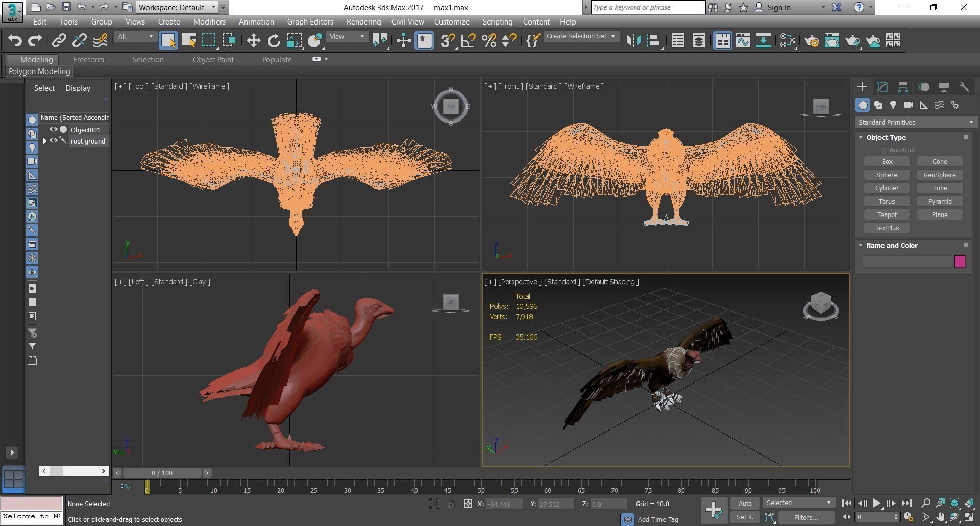The height and width of the screenshot is (526, 980).
Task: Click the Mirror tool icon
Action: click(x=633, y=40)
